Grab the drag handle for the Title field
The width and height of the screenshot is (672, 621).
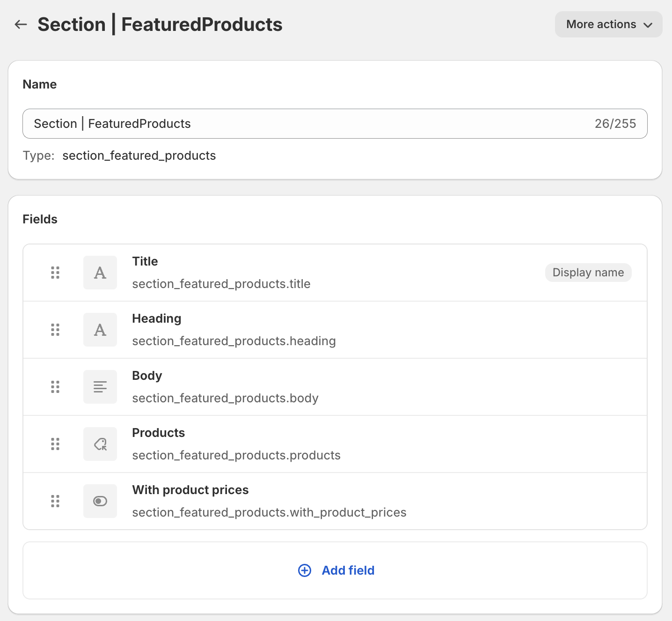[55, 272]
